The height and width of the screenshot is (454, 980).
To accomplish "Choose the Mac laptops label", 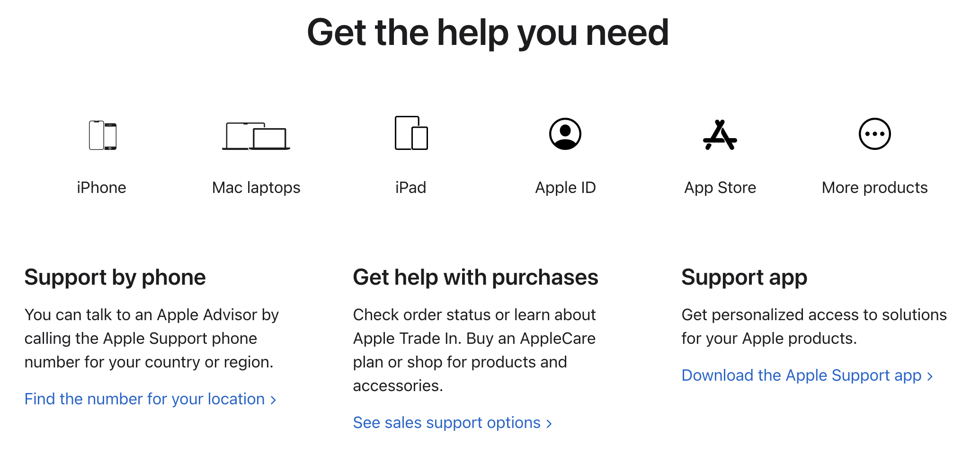I will pos(256,188).
